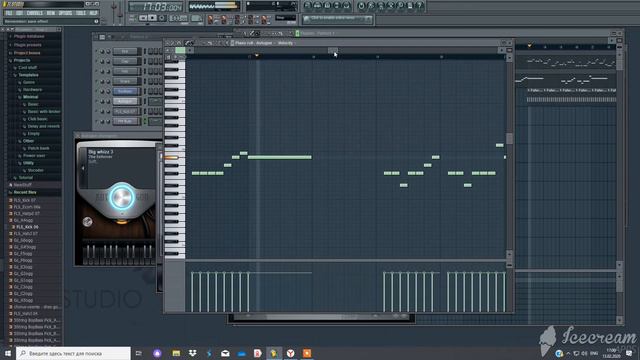Show step sequencer via second view icon
The height and width of the screenshot is (360, 640).
318,6
